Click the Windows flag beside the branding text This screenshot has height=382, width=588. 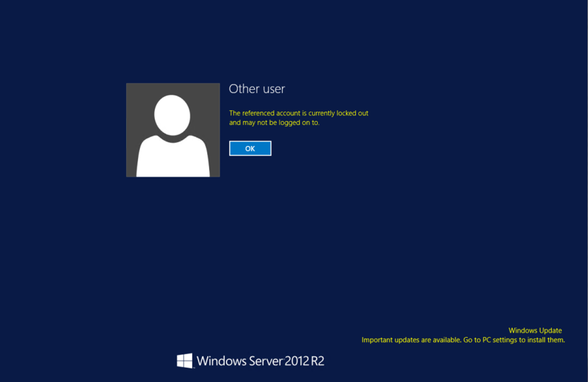click(x=185, y=361)
